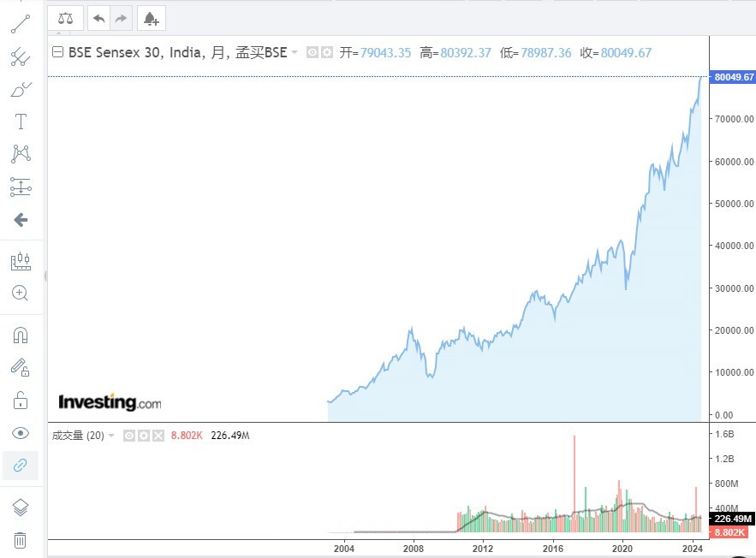Select the XABCD pattern tool

[x=21, y=154]
